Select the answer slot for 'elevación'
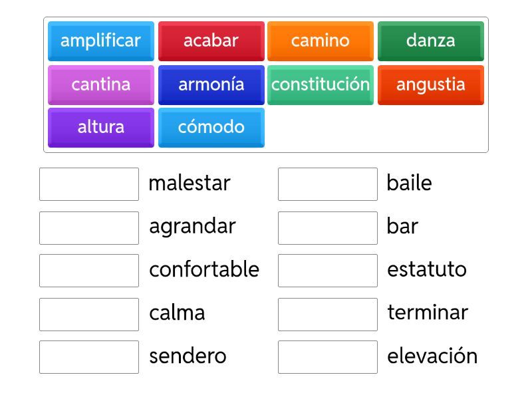Image resolution: width=532 pixels, height=399 pixels. (327, 357)
